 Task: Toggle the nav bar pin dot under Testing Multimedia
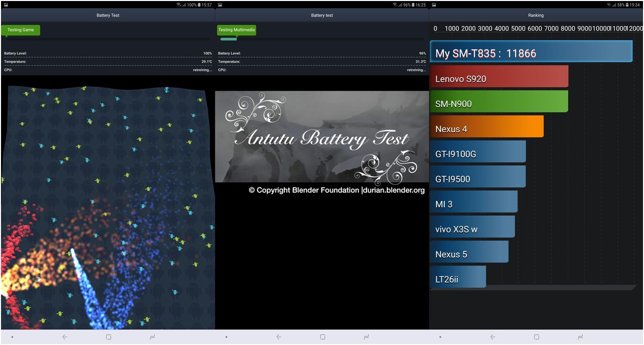pyautogui.click(x=226, y=337)
